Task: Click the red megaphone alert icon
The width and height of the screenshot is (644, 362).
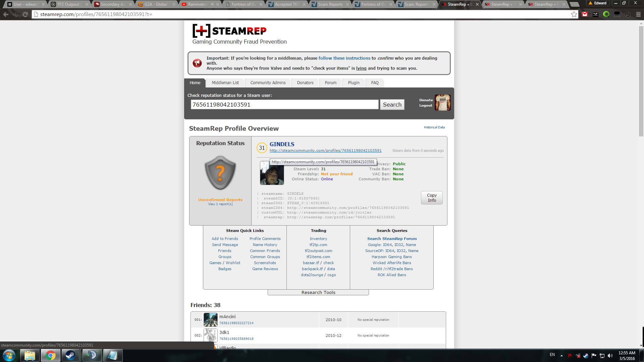Action: click(197, 63)
